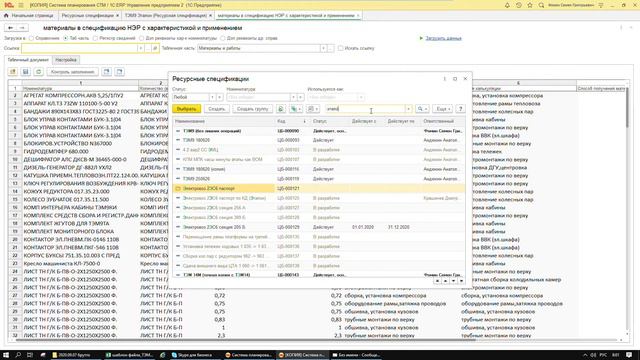This screenshot has width=640, height=360.
Task: Open favorites star in title bar
Action: pos(530,5)
